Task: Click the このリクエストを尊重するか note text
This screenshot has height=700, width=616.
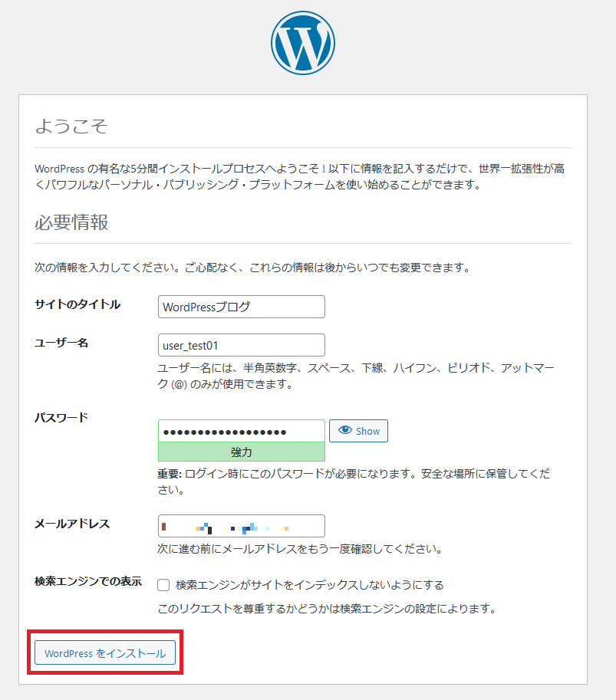Action: (x=327, y=609)
